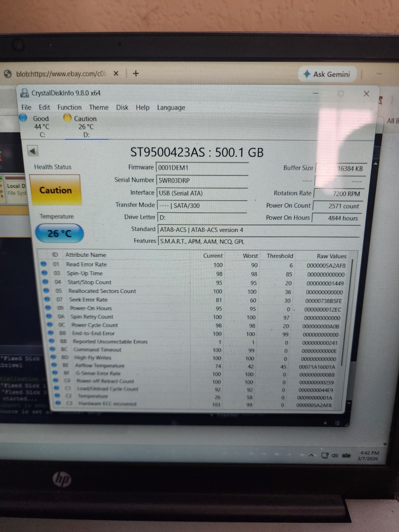The height and width of the screenshot is (532, 399).
Task: Open the Function menu
Action: tap(69, 107)
